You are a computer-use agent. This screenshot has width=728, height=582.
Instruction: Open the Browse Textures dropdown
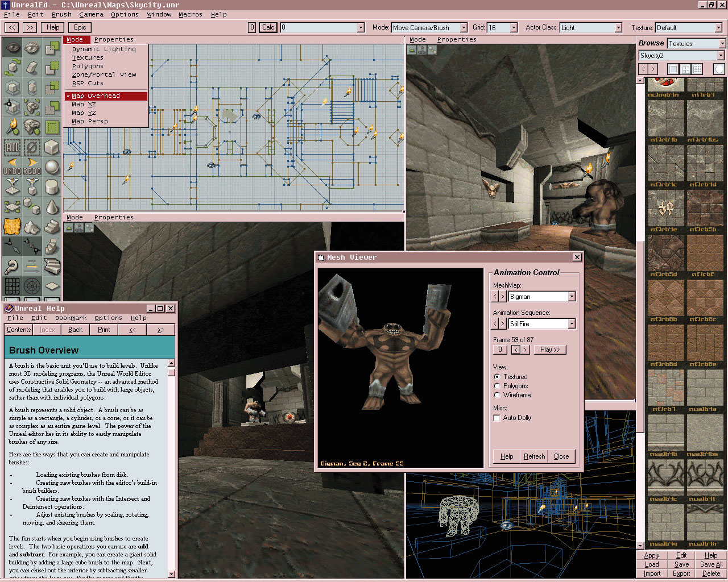tap(722, 44)
